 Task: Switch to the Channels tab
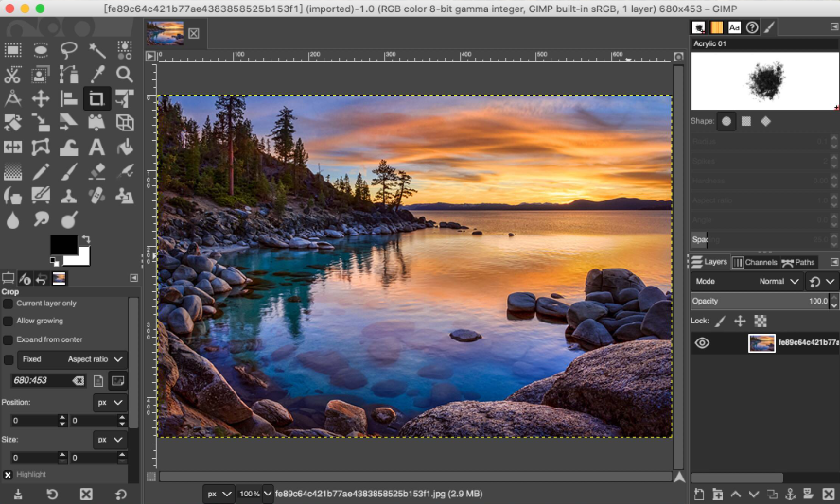(x=755, y=262)
